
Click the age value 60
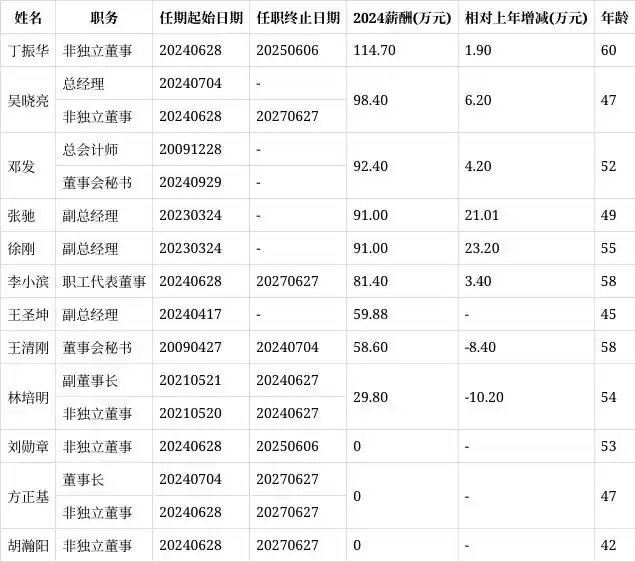[x=609, y=50]
